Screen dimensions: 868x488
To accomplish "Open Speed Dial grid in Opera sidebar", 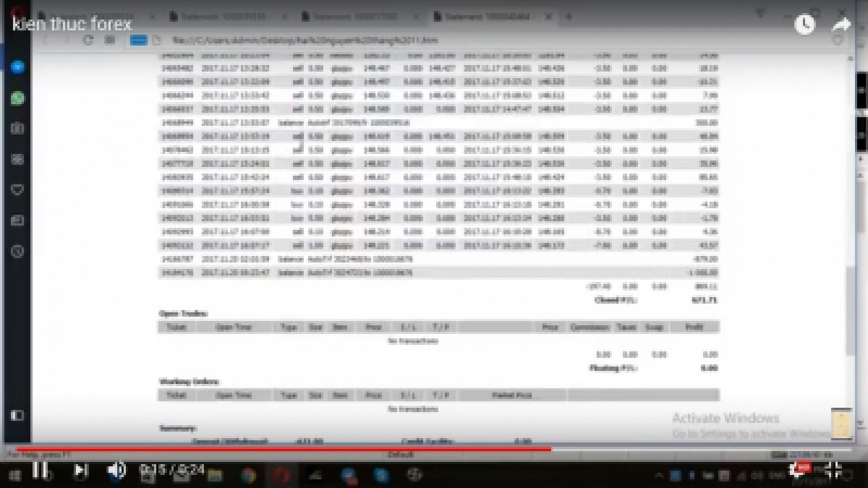I will (x=18, y=159).
